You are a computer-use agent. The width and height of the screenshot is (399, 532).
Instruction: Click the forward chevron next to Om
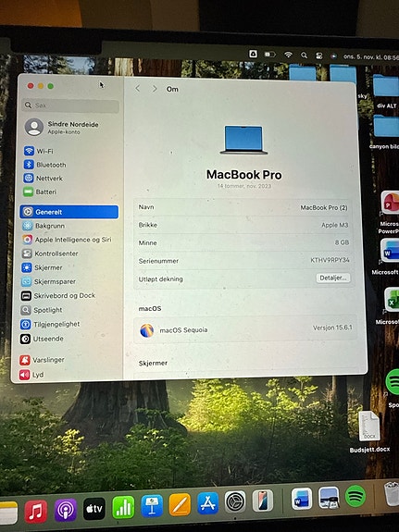click(155, 89)
